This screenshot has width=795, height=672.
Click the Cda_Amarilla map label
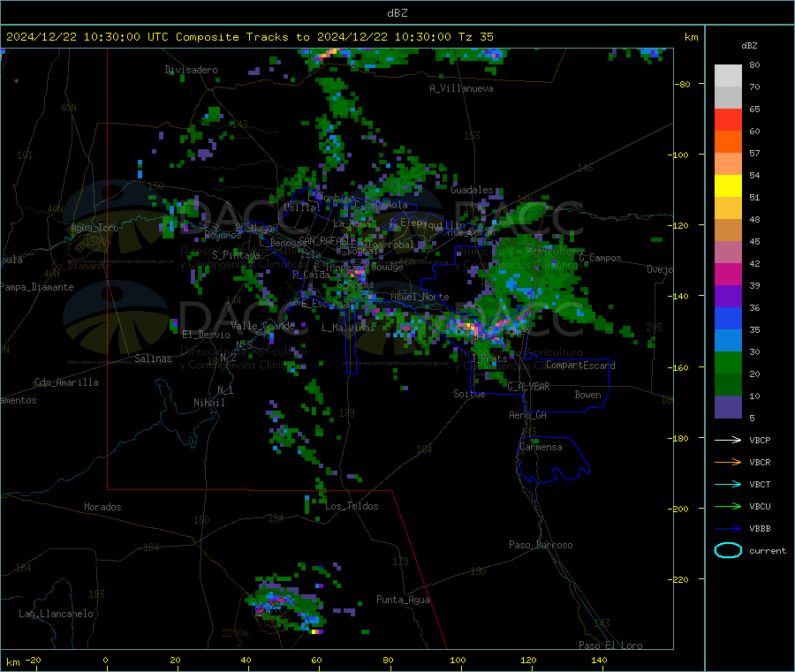click(x=66, y=382)
